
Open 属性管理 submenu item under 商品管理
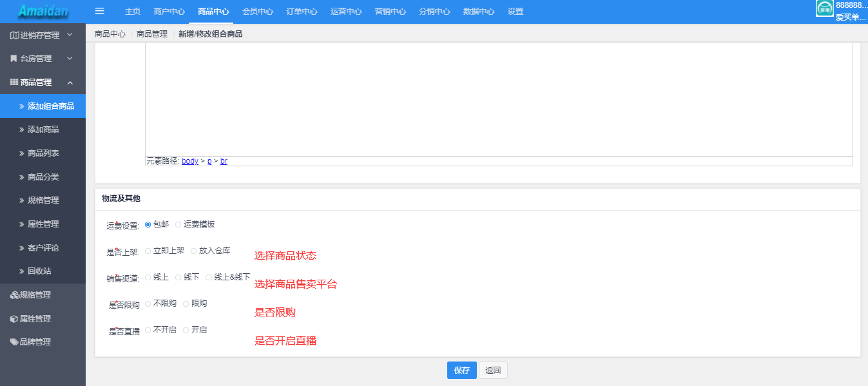43,224
